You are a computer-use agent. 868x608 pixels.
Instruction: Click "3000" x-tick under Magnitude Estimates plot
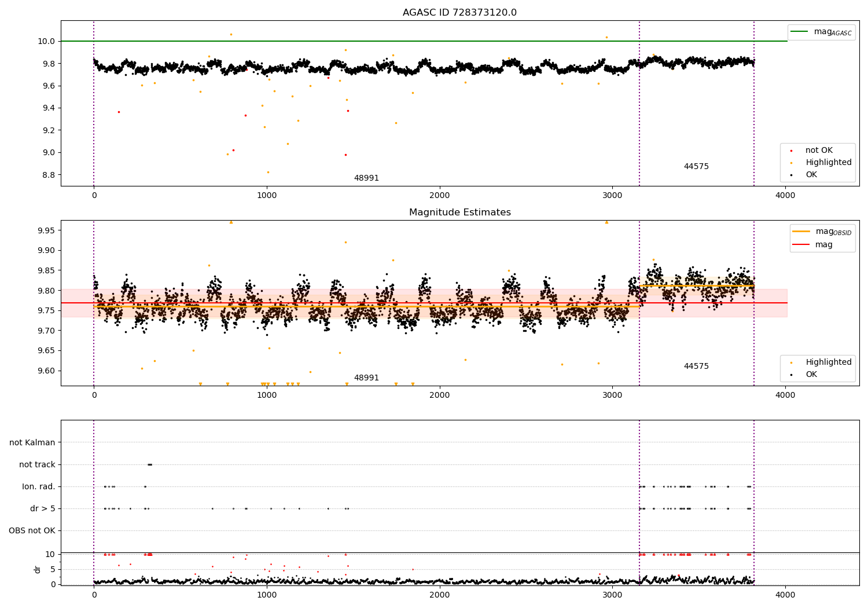pyautogui.click(x=612, y=395)
